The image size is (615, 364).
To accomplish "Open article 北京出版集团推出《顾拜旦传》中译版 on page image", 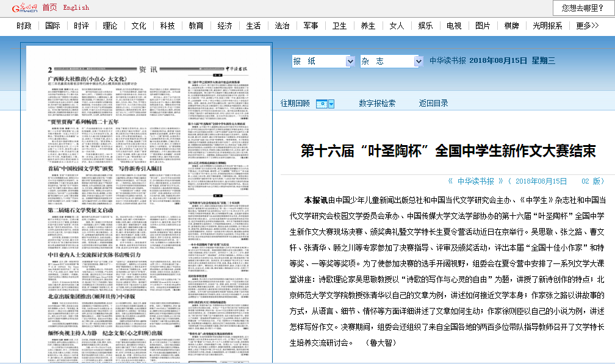I will [92, 296].
